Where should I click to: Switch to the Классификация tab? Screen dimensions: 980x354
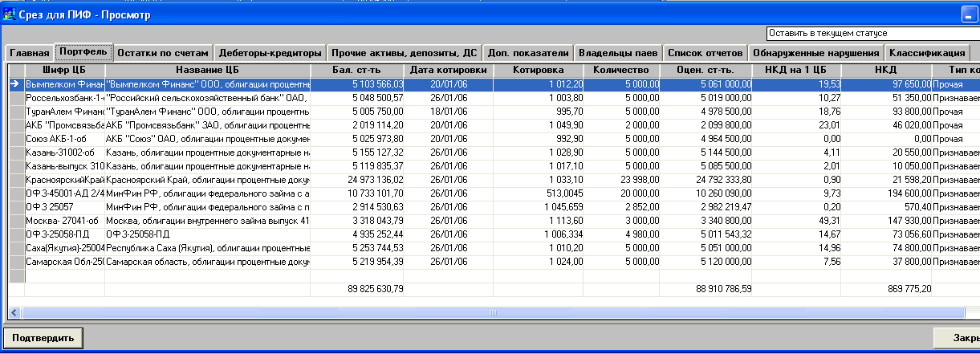pyautogui.click(x=927, y=53)
